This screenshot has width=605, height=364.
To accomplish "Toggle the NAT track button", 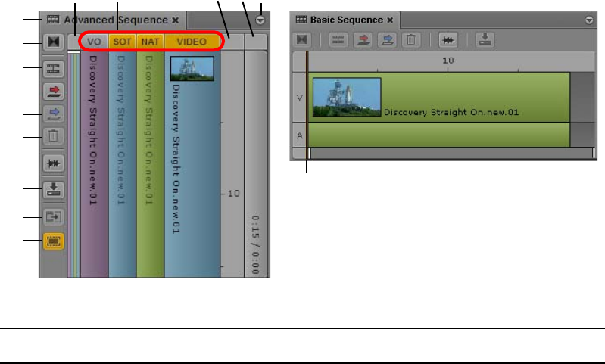I will click(x=150, y=42).
